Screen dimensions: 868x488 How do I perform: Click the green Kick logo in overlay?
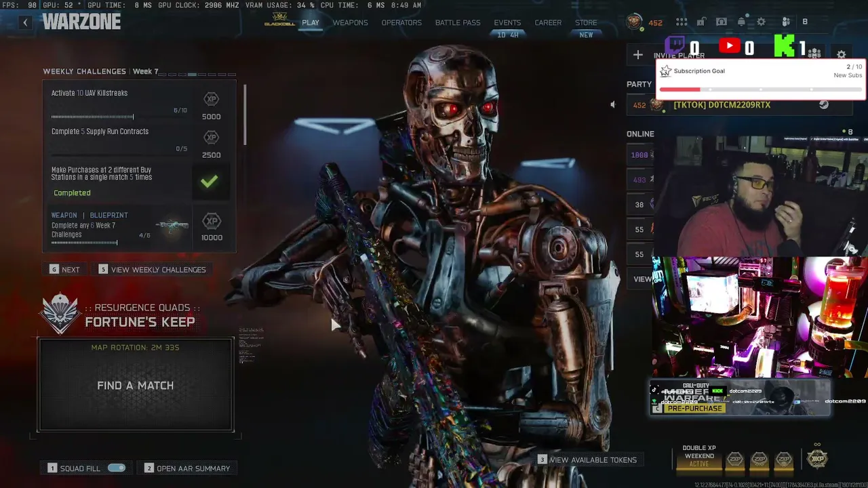click(784, 46)
